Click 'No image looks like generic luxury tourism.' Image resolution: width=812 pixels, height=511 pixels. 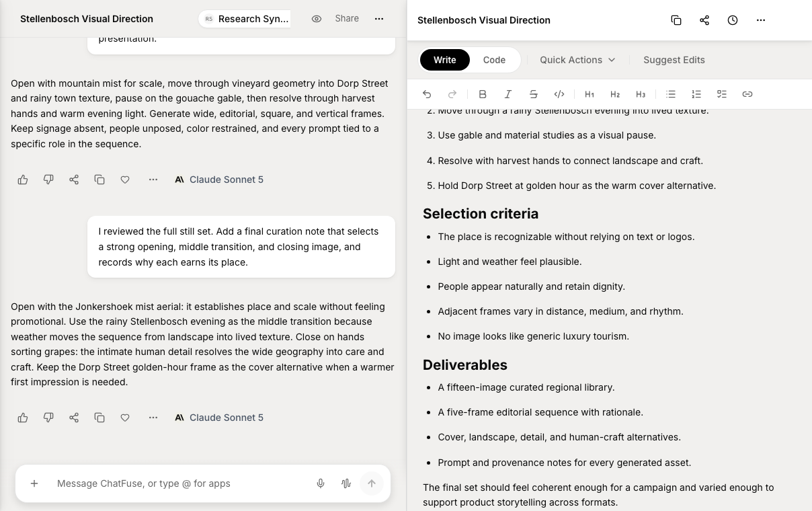tap(533, 336)
